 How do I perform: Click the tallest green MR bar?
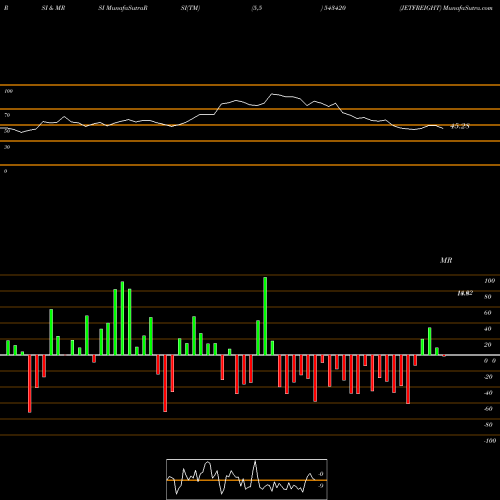(265, 316)
